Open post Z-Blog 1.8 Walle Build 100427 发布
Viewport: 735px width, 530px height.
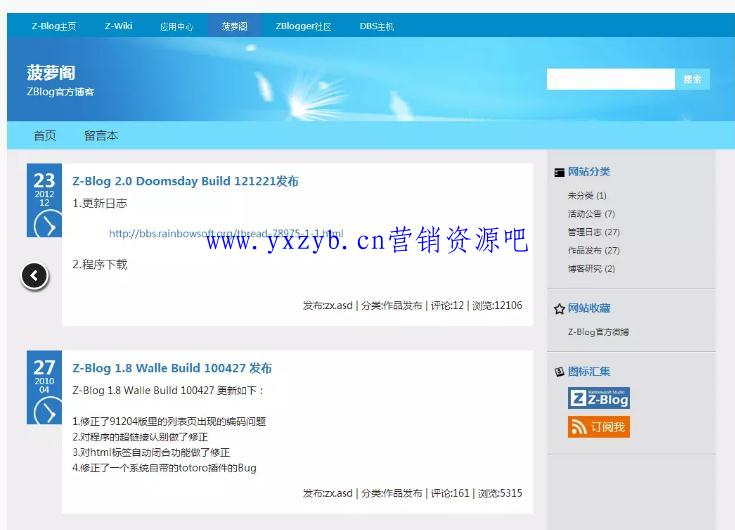tap(172, 368)
